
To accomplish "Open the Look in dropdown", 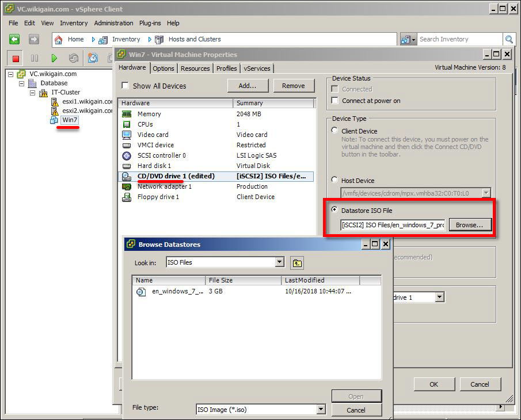I will [280, 262].
